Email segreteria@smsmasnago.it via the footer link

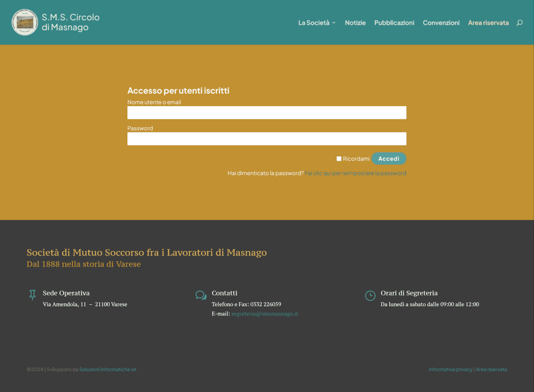(x=264, y=314)
